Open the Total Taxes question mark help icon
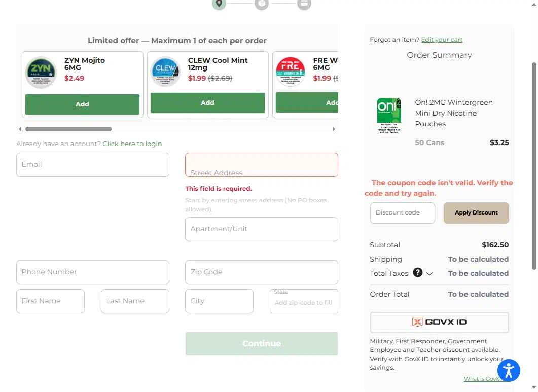This screenshot has width=538, height=392. click(x=417, y=272)
